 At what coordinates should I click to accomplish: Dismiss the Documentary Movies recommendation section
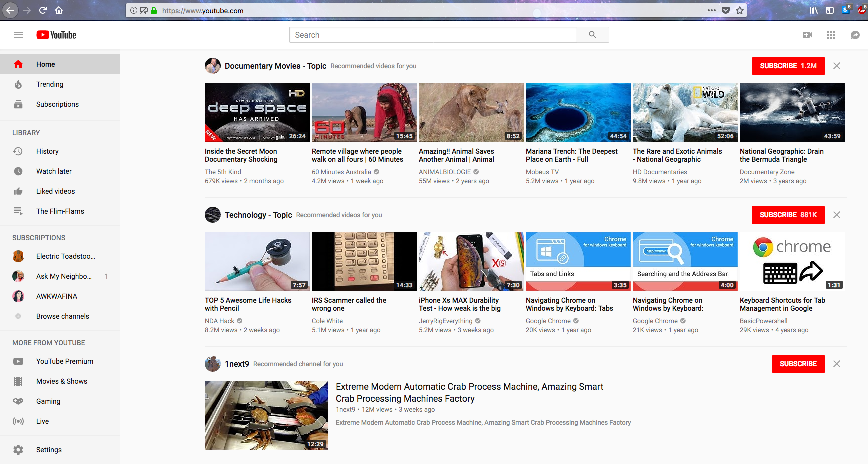pyautogui.click(x=837, y=66)
